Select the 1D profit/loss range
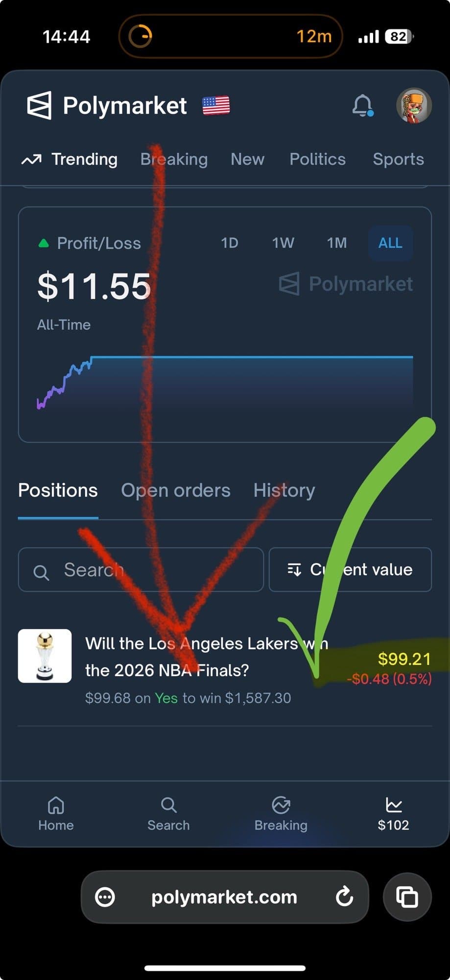Image resolution: width=450 pixels, height=980 pixels. coord(230,243)
